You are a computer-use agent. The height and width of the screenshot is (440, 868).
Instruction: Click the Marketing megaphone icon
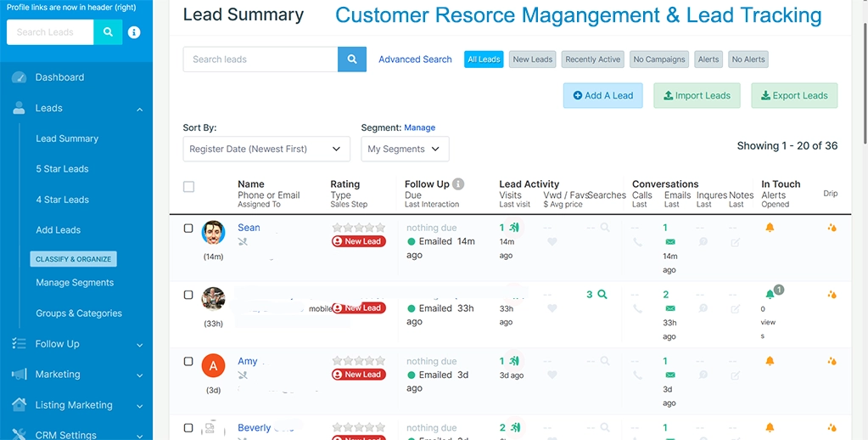click(x=19, y=374)
